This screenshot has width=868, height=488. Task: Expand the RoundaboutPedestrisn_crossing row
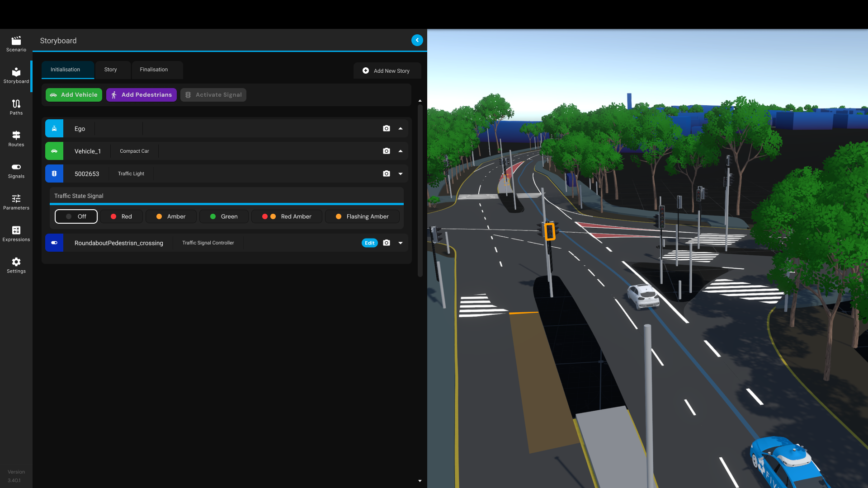coord(401,243)
